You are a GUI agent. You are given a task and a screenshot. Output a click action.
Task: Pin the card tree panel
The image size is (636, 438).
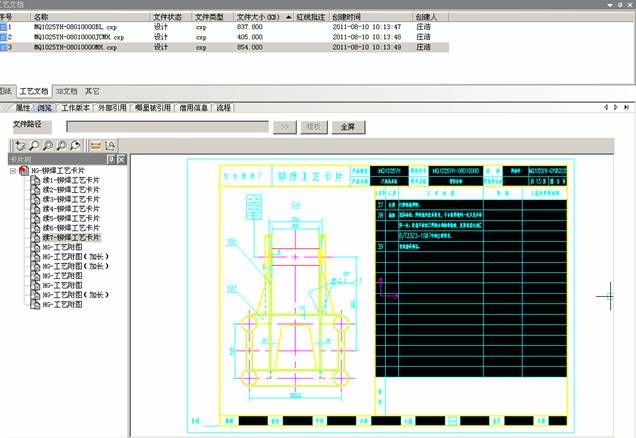[x=109, y=159]
